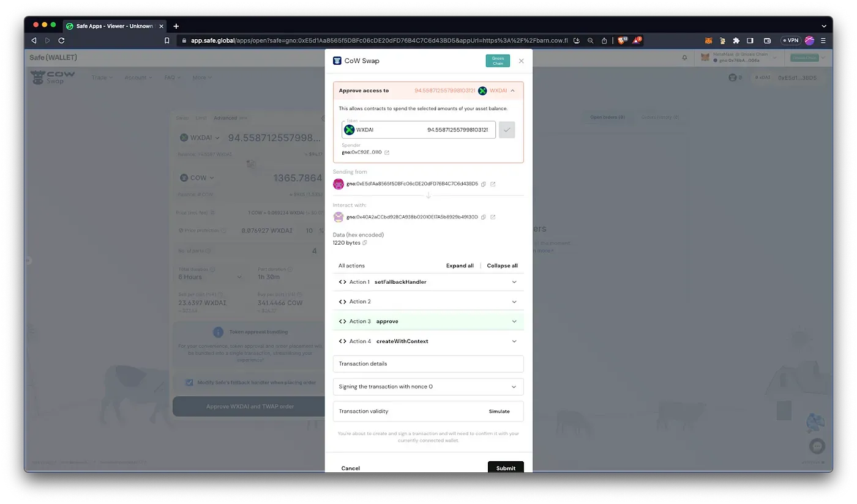
Task: Open the 6 Hours total duration dropdown
Action: [x=209, y=277]
